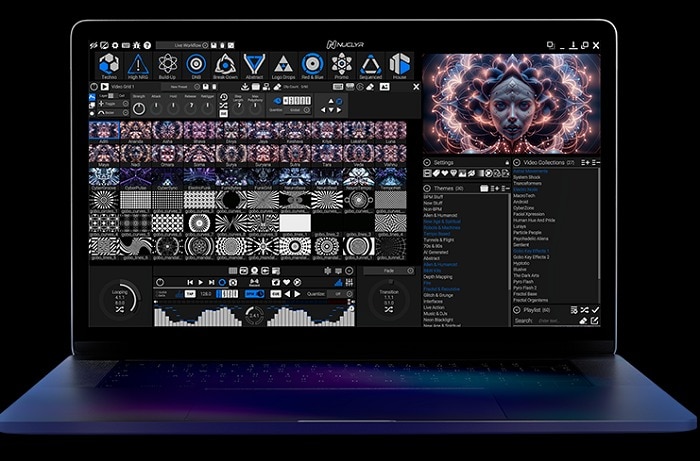Collapse the Playlist panel expander
The height and width of the screenshot is (461, 700).
click(x=517, y=310)
